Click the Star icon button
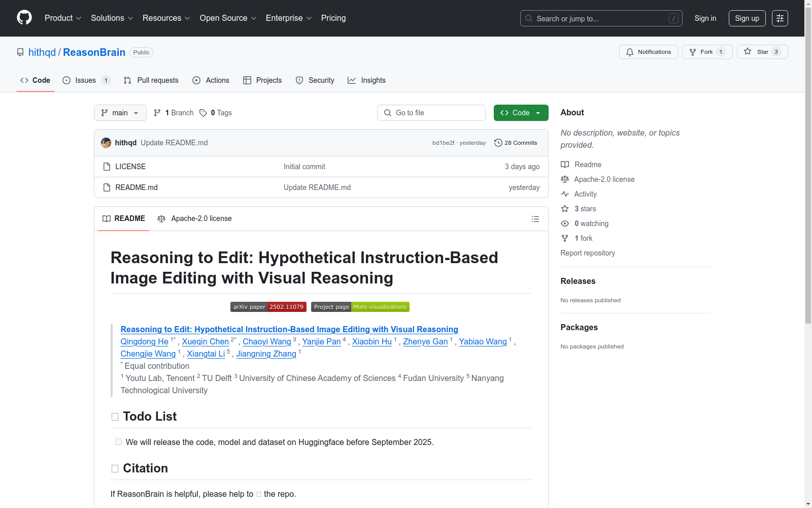Image resolution: width=812 pixels, height=508 pixels. (x=762, y=52)
